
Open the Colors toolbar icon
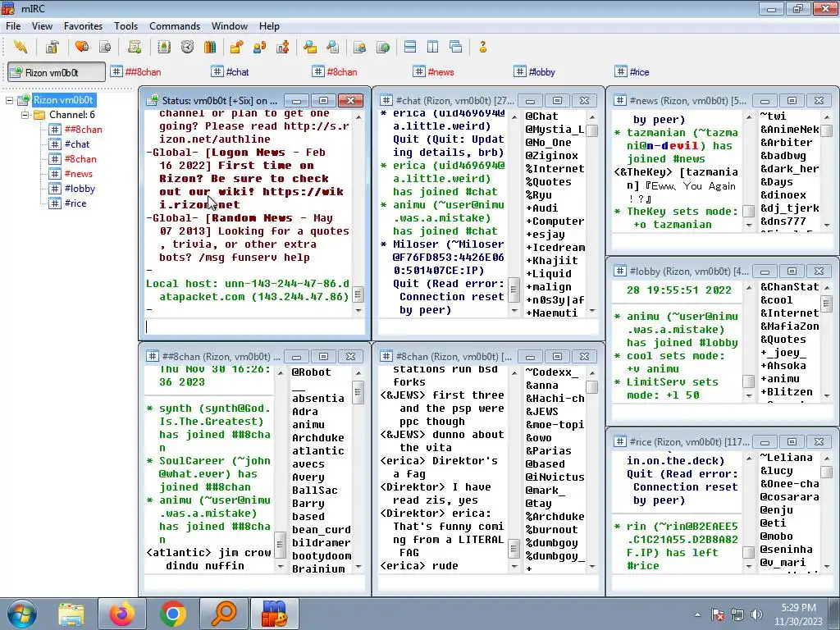[x=210, y=47]
